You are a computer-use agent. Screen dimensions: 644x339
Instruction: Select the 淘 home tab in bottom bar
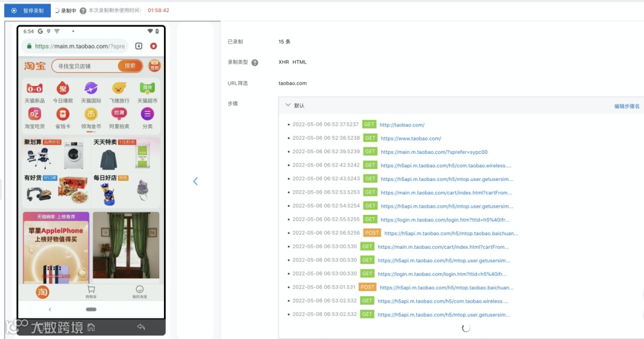[x=42, y=292]
